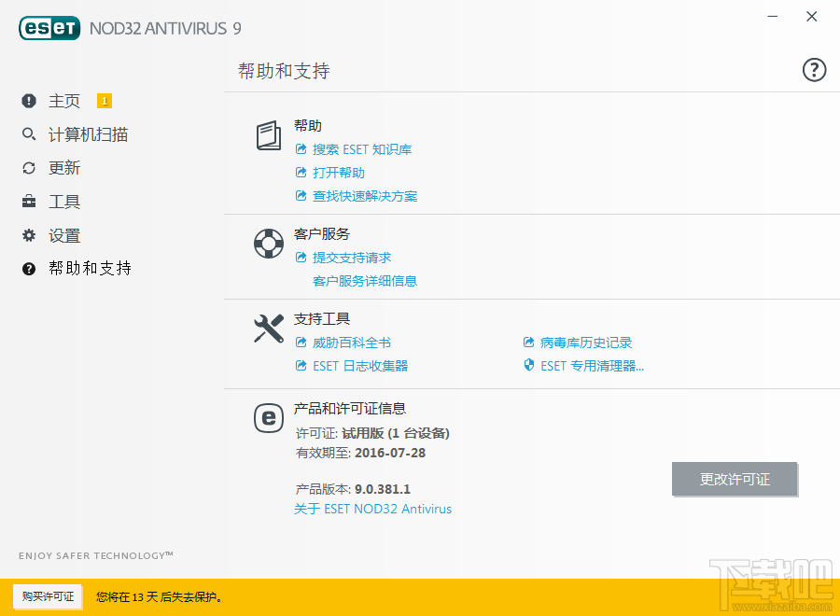Open the 主页 home icon in sidebar
Viewport: 840px width, 616px height.
point(27,100)
